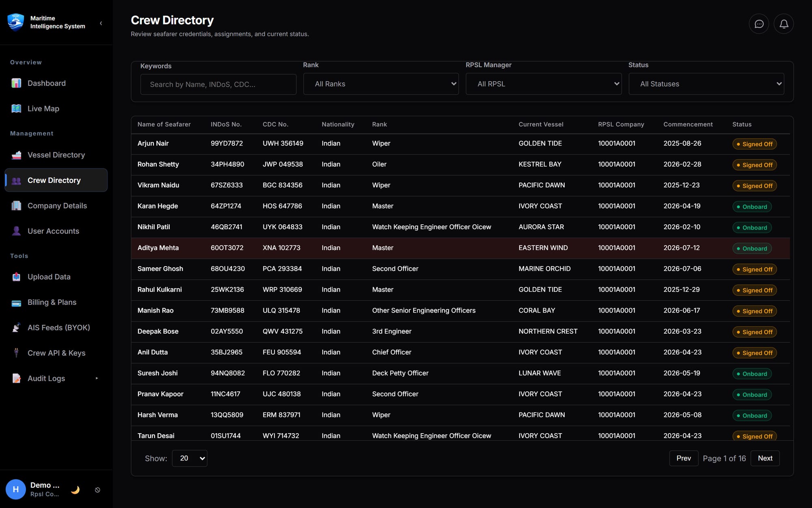Open Vessel Directory ship icon
812x508 pixels.
[x=16, y=155]
